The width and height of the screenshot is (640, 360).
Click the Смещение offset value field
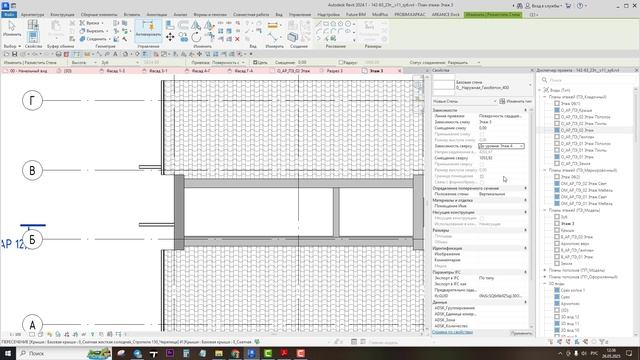coord(310,62)
